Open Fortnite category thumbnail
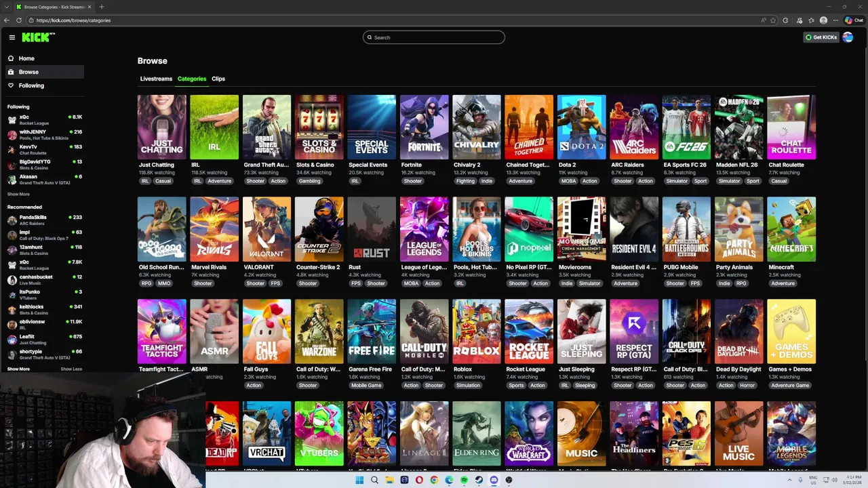The height and width of the screenshot is (488, 868). pyautogui.click(x=425, y=127)
